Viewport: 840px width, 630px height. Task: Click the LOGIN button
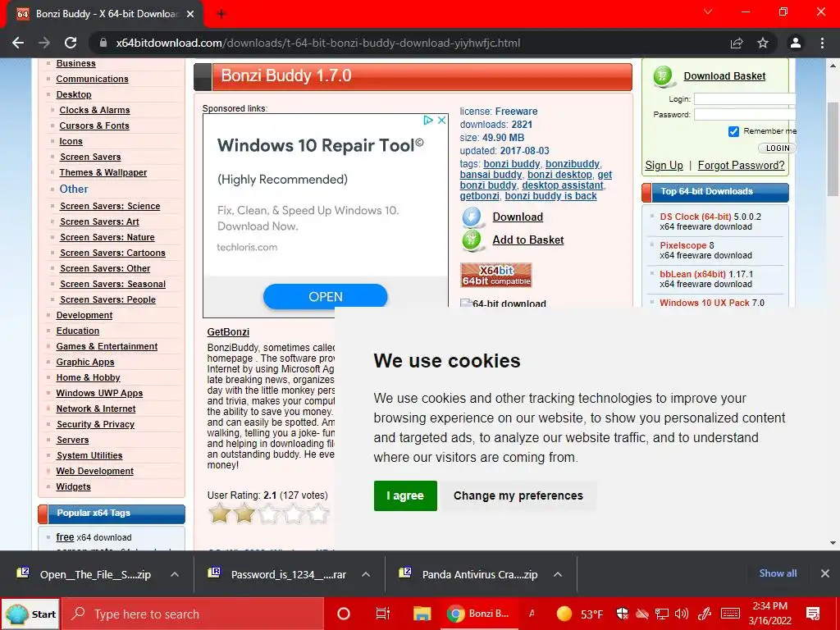778,148
